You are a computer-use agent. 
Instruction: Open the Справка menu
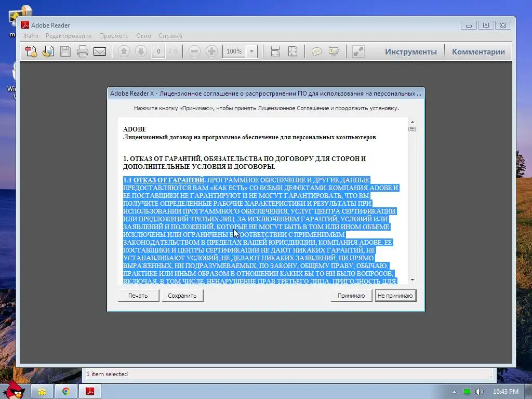click(170, 36)
